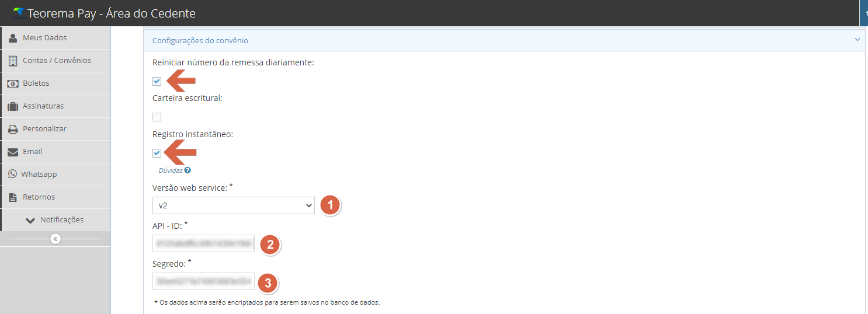
Task: Open the Whatsapp menu item
Action: click(x=56, y=175)
